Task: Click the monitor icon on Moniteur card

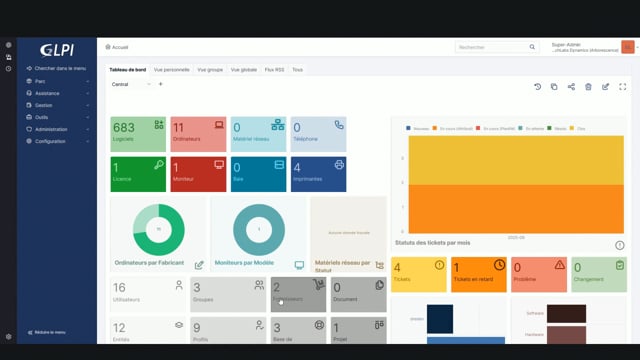Action: point(219,164)
